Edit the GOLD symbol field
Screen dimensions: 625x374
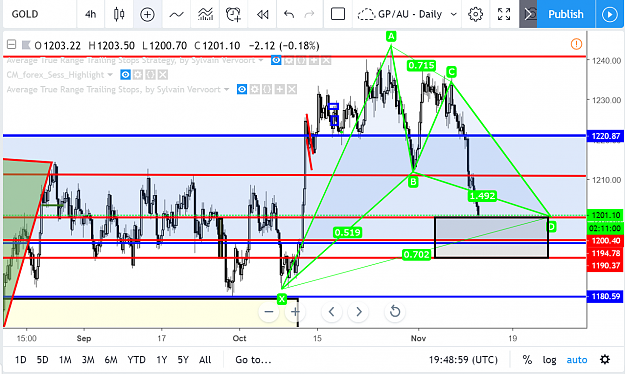point(25,14)
